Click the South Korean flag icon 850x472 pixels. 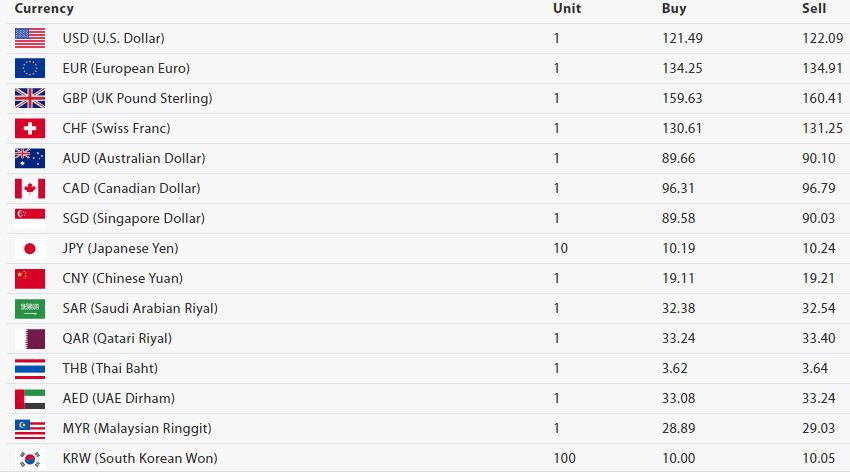[30, 459]
